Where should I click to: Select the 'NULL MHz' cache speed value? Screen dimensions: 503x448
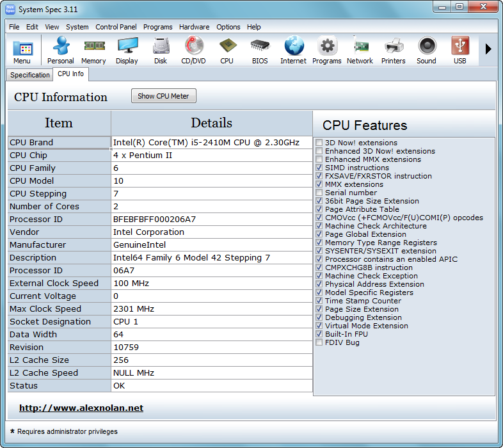(212, 373)
